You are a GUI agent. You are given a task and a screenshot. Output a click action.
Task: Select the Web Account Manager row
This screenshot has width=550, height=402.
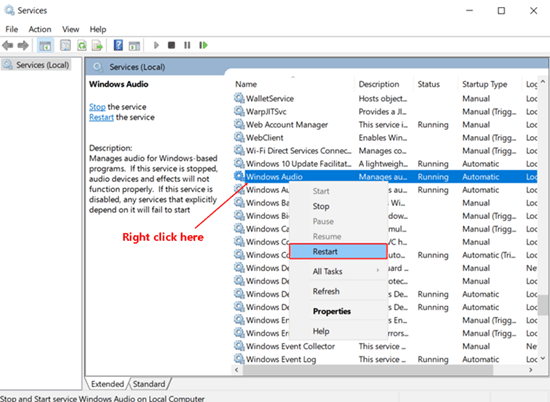tap(385, 125)
